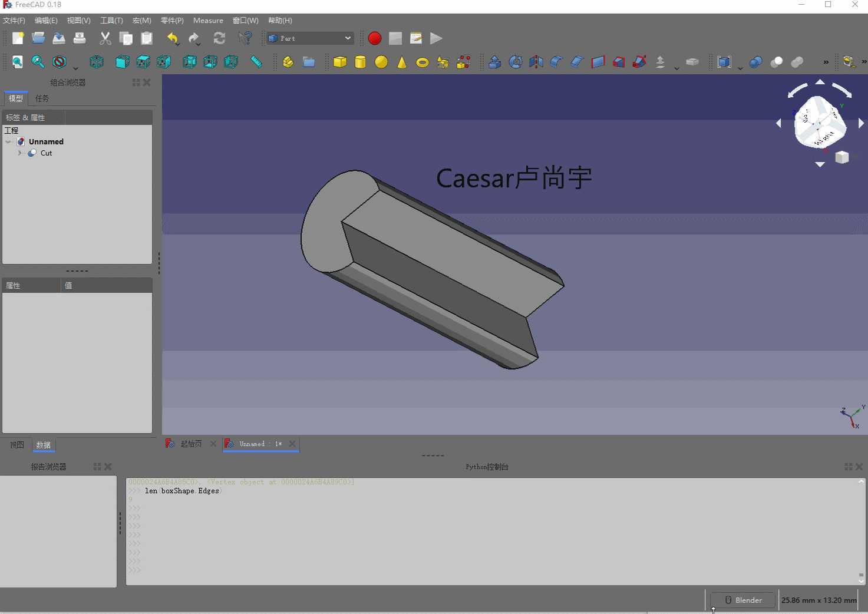868x614 pixels.
Task: Create a Cylinder primitive
Action: pyautogui.click(x=361, y=62)
